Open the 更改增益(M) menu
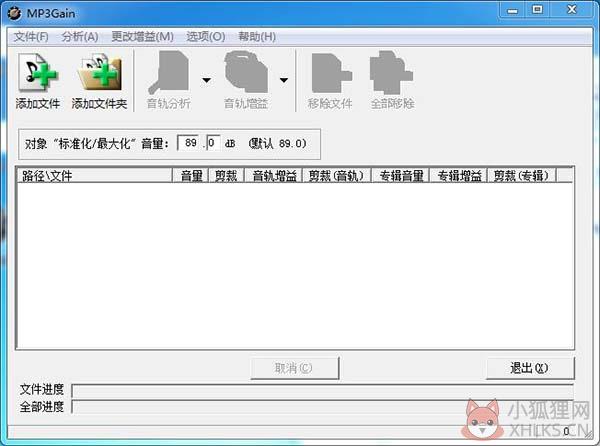Image resolution: width=600 pixels, height=446 pixels. (x=142, y=37)
